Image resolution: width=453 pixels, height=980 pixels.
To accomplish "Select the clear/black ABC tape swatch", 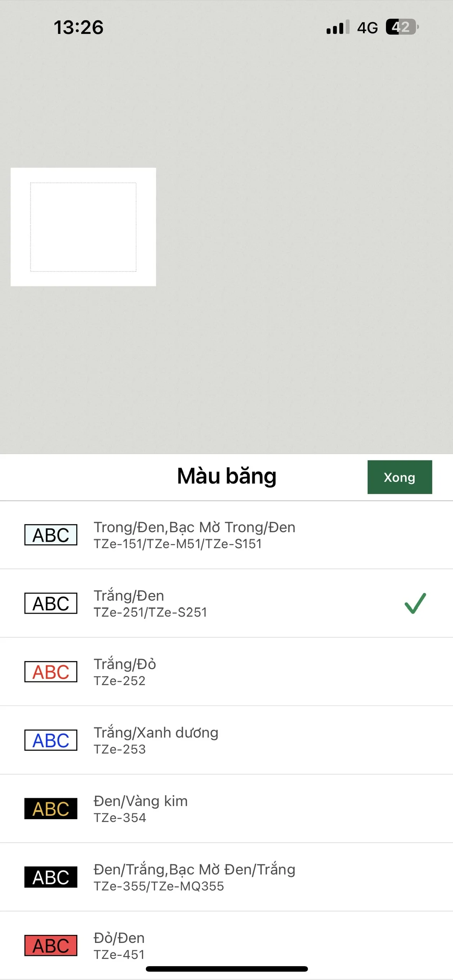I will [x=51, y=535].
